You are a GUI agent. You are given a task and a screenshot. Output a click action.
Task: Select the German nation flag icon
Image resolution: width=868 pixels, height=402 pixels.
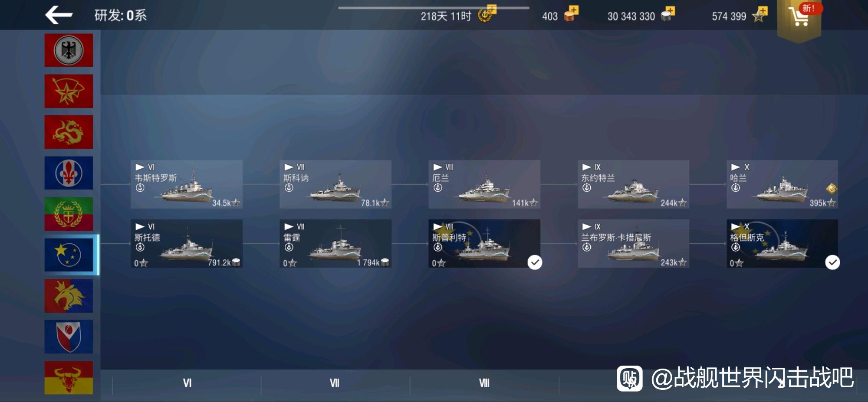point(69,50)
